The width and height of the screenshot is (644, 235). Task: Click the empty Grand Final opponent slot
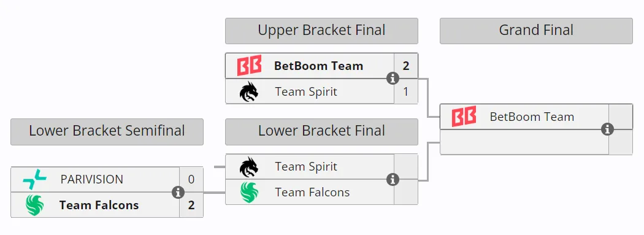click(x=524, y=142)
